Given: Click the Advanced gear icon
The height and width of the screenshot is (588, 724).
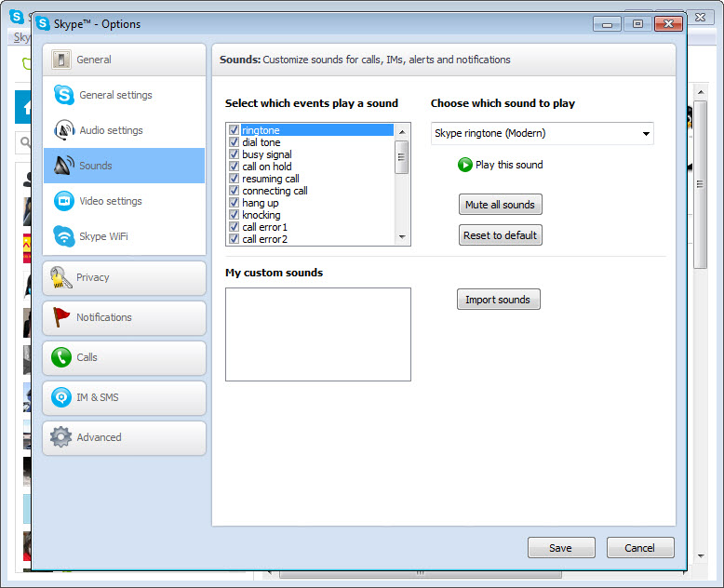Looking at the screenshot, I should pyautogui.click(x=60, y=437).
